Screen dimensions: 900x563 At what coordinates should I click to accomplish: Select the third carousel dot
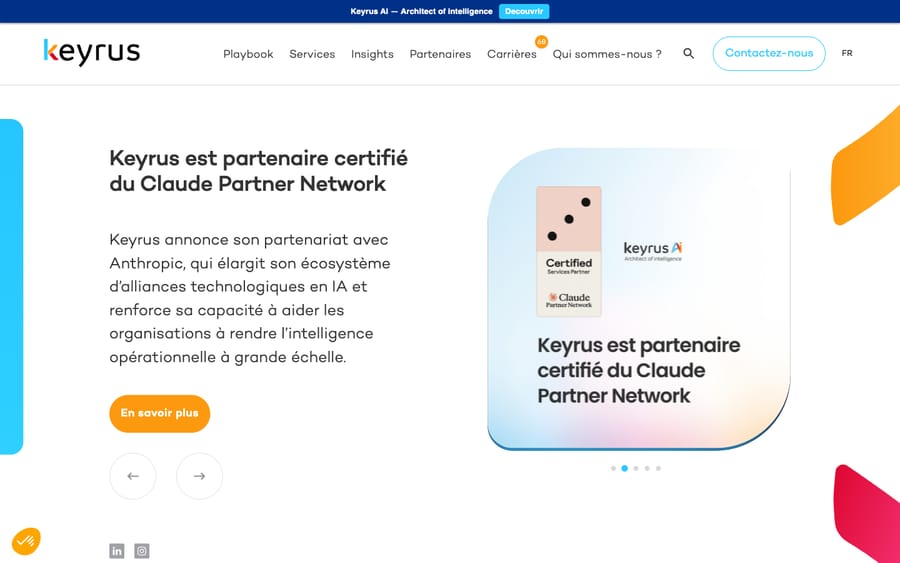coord(636,468)
